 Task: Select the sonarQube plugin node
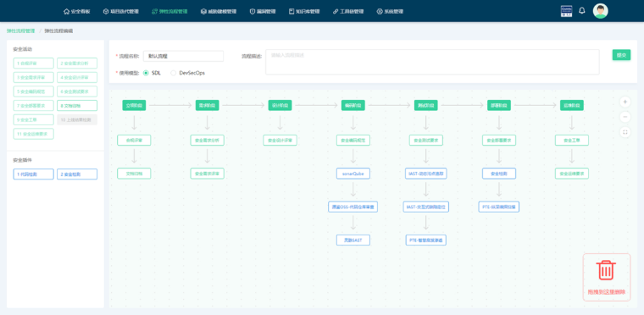353,174
